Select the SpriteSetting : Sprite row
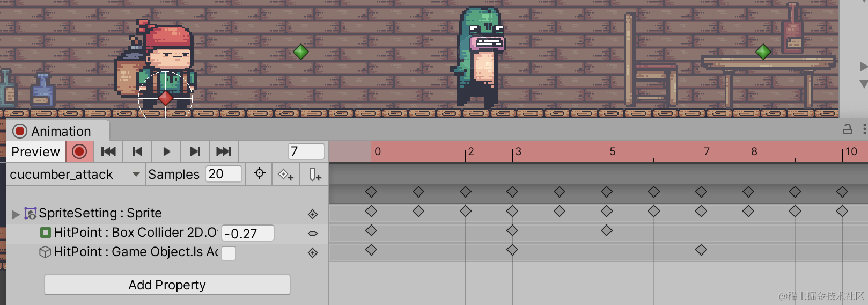 tap(167, 213)
